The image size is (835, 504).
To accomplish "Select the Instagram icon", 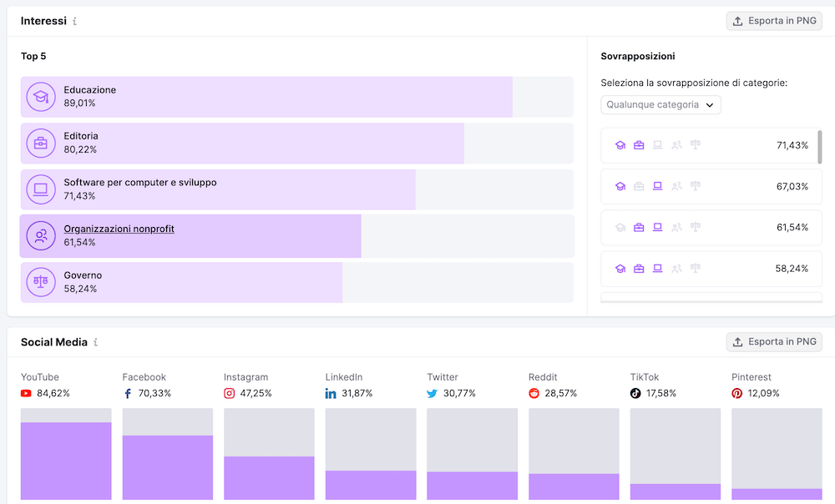I will (229, 393).
